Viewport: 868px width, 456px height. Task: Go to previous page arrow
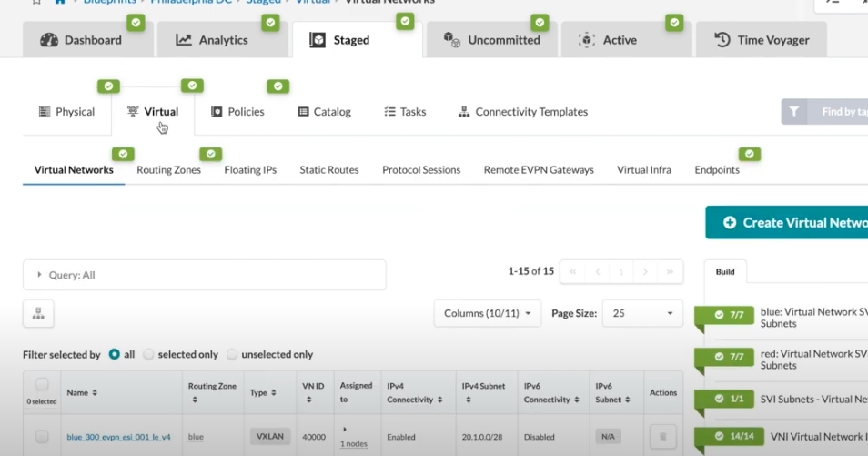[x=597, y=272]
